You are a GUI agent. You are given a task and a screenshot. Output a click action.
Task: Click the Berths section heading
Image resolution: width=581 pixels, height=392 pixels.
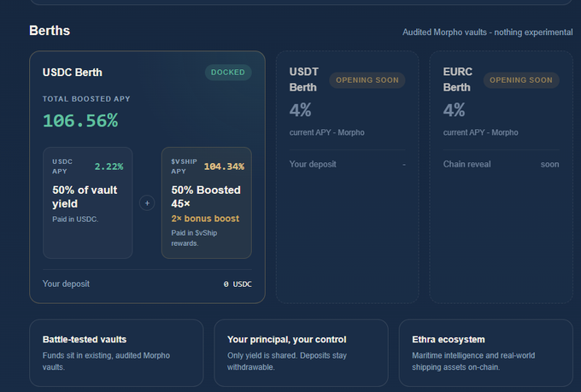(x=50, y=31)
